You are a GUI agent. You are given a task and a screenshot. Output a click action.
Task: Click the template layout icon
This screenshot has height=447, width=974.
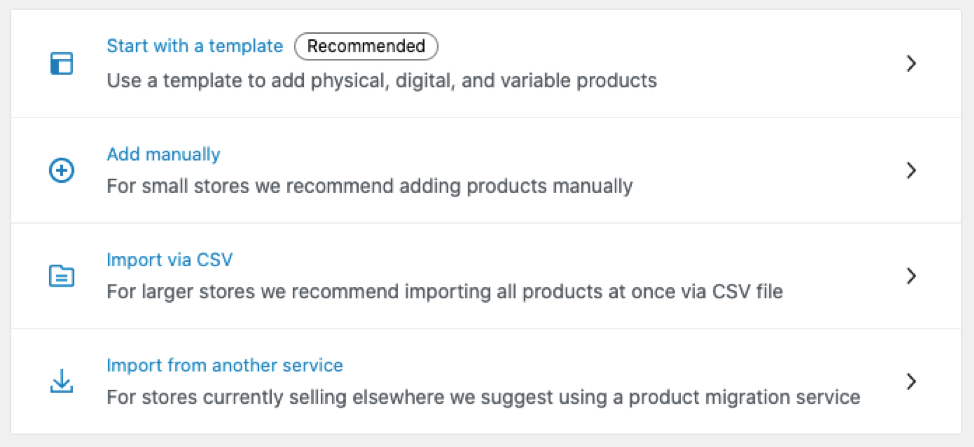(x=62, y=64)
